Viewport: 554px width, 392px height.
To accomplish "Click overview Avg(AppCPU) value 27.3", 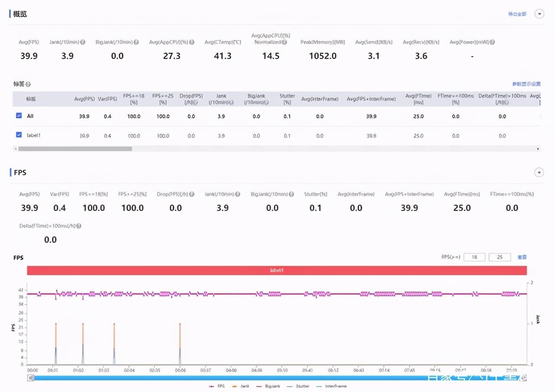I will coord(171,56).
